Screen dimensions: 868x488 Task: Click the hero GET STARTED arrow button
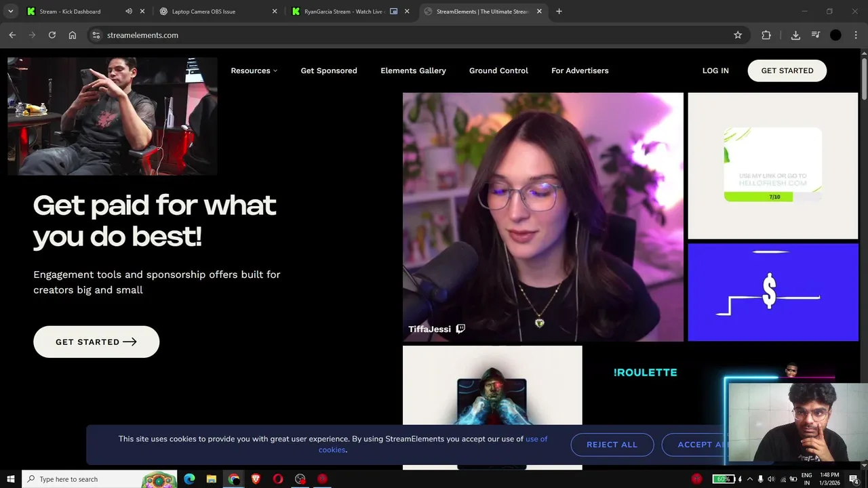pos(96,342)
